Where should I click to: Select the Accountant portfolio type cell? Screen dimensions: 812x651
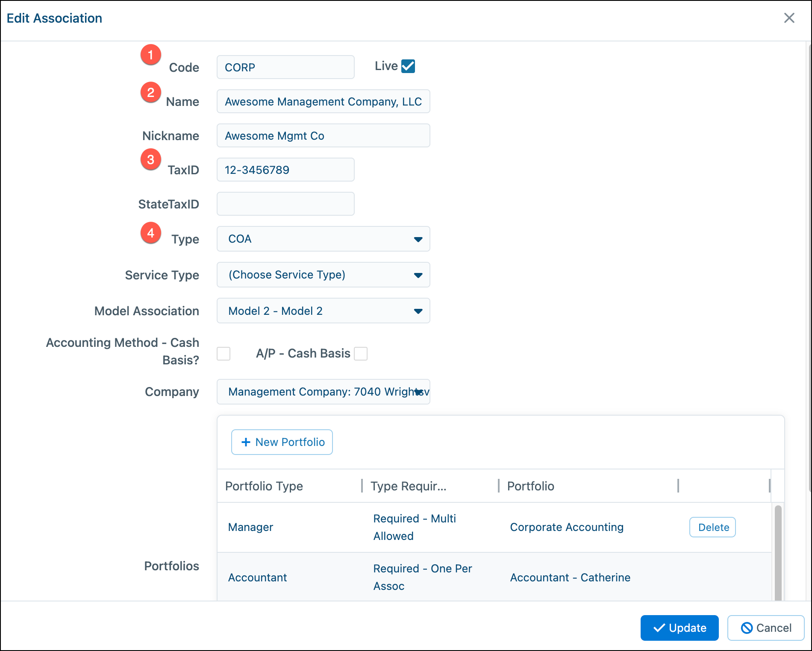coord(257,578)
